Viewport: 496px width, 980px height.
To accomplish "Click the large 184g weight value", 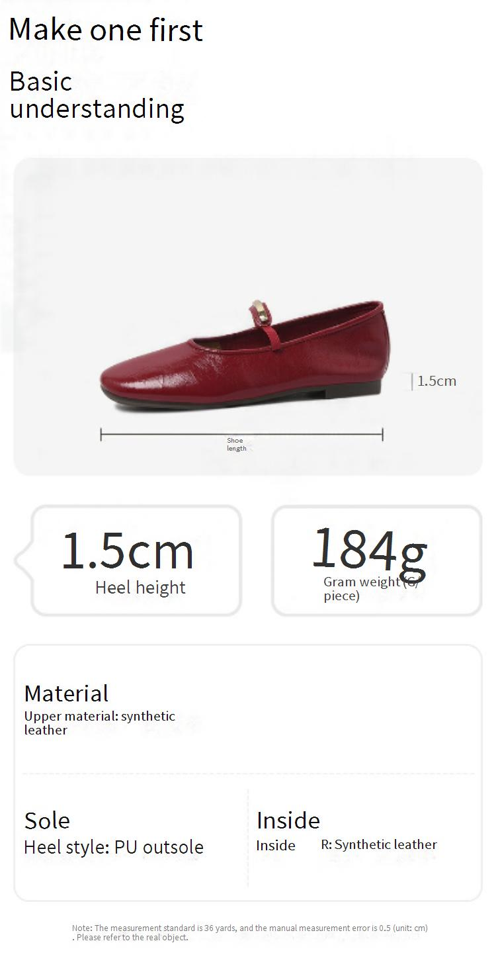I will tap(369, 549).
